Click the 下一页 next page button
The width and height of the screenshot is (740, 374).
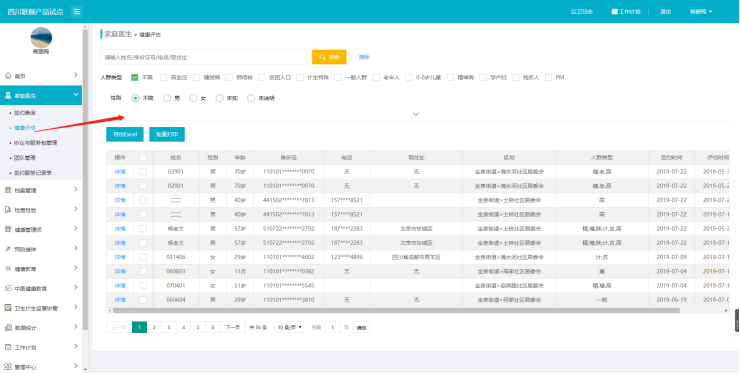pyautogui.click(x=233, y=327)
